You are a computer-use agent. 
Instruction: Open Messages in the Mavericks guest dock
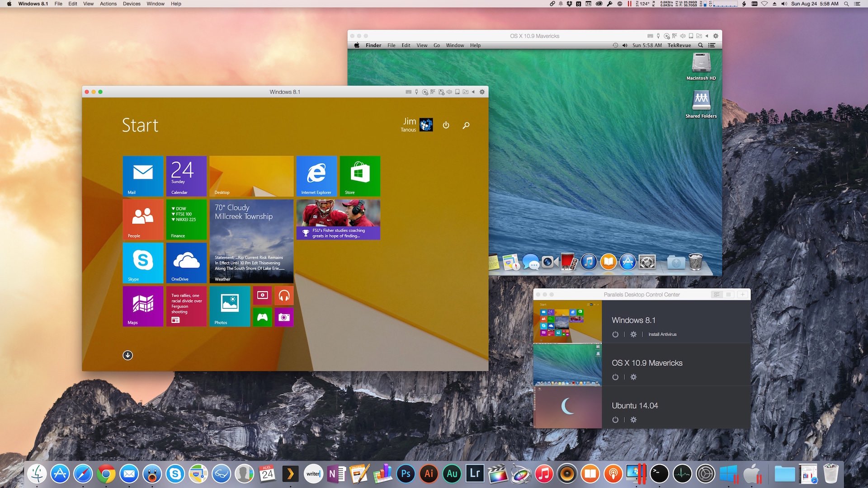point(530,262)
